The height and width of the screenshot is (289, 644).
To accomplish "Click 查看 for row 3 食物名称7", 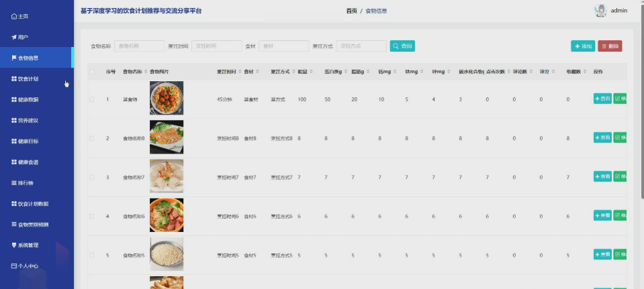I will pyautogui.click(x=602, y=176).
